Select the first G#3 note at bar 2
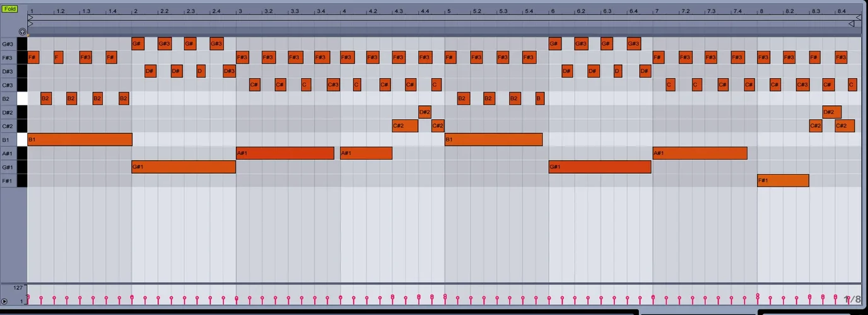This screenshot has width=868, height=315. coord(138,44)
